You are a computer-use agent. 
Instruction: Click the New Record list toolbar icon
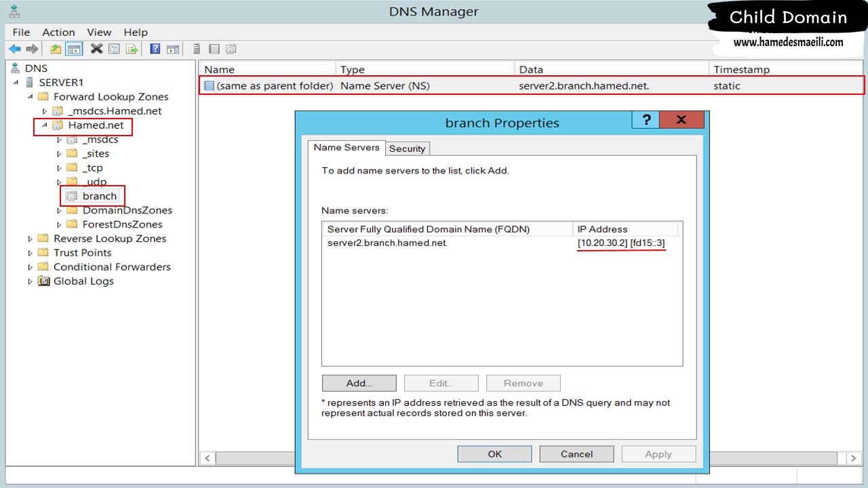click(x=214, y=49)
